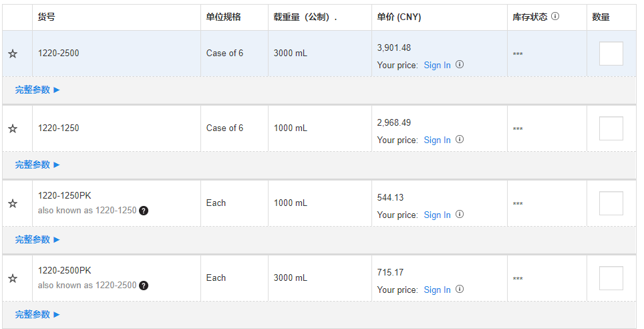Click quantity box for 1220-2500PK
This screenshot has width=644, height=329.
[x=611, y=278]
